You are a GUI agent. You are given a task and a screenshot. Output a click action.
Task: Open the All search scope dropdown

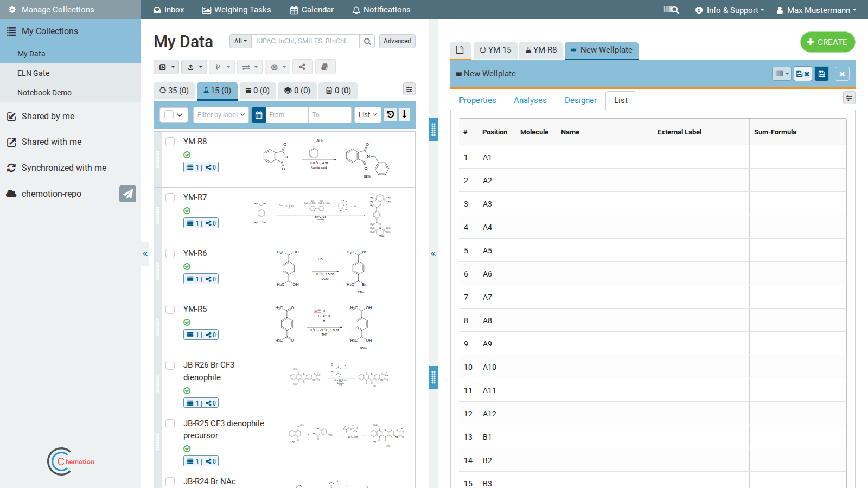click(x=240, y=41)
